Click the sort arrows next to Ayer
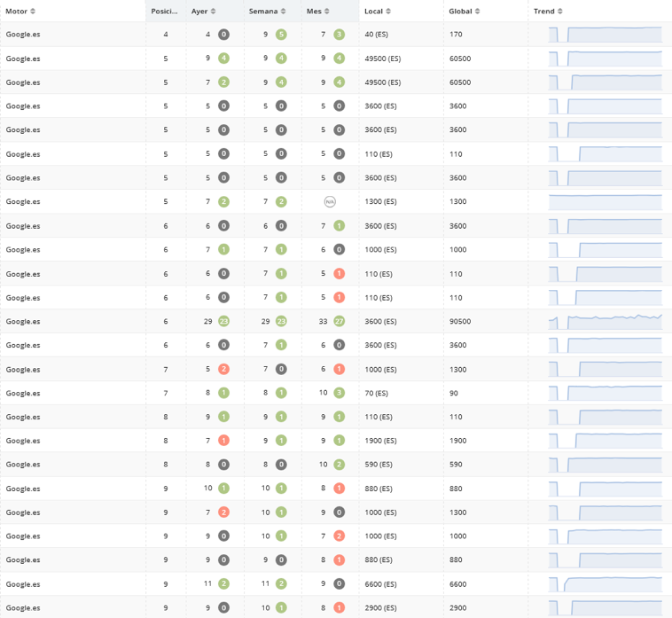Screen dimensions: 672x618 214,12
